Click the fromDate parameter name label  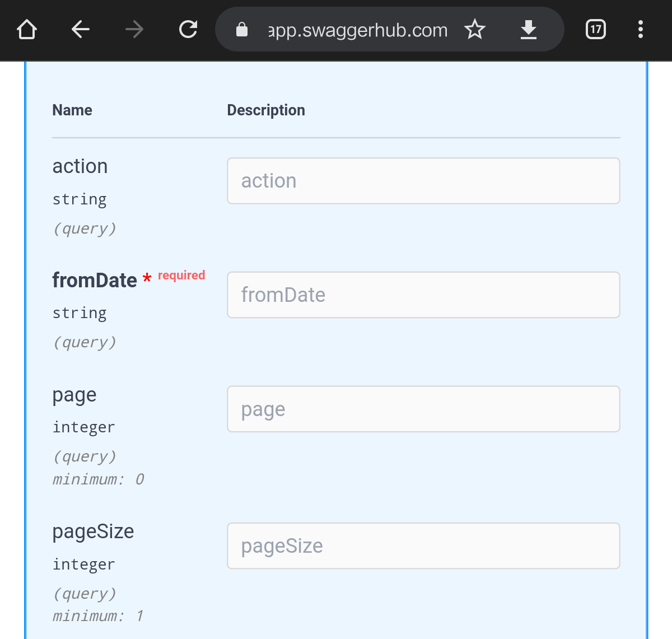tap(95, 280)
